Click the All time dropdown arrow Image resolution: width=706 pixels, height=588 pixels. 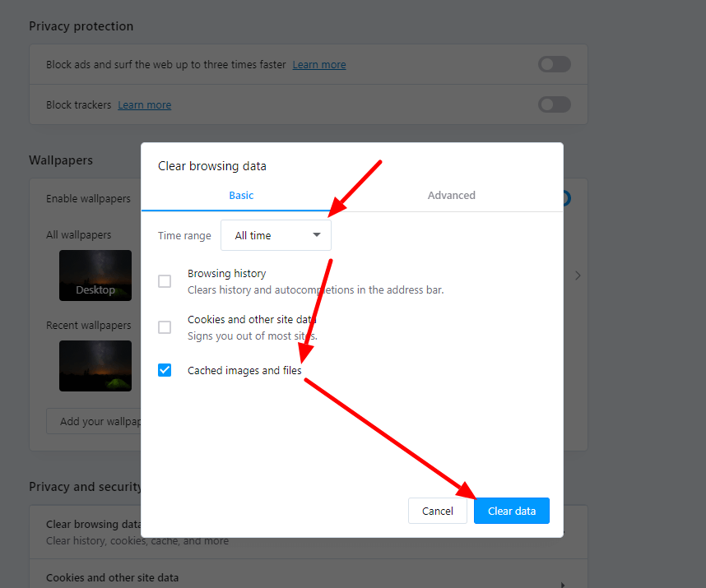pyautogui.click(x=317, y=235)
